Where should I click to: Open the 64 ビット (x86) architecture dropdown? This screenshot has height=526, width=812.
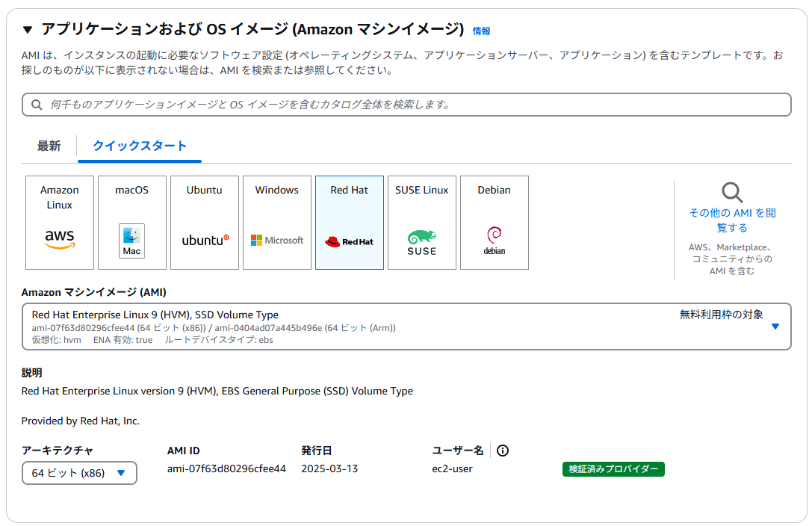pos(79,473)
